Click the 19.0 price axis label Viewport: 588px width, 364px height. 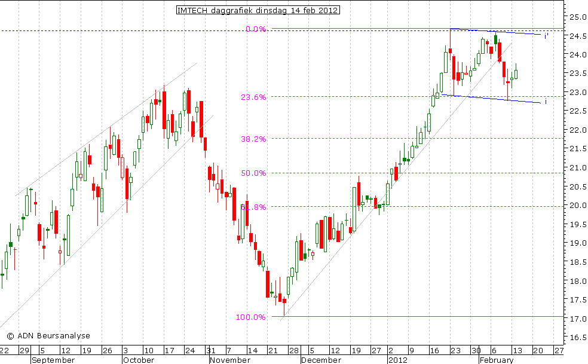pyautogui.click(x=578, y=243)
